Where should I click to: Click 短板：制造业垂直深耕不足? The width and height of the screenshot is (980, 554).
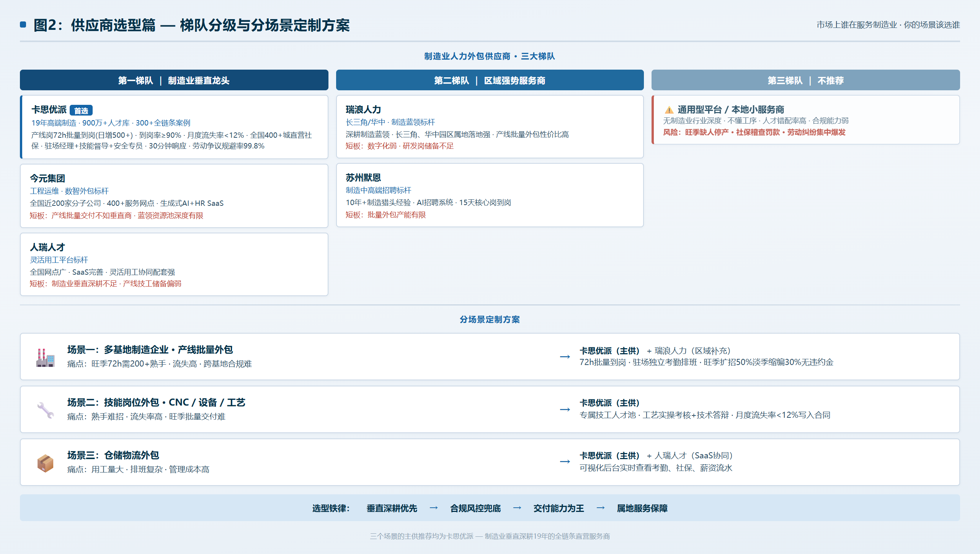(73, 284)
